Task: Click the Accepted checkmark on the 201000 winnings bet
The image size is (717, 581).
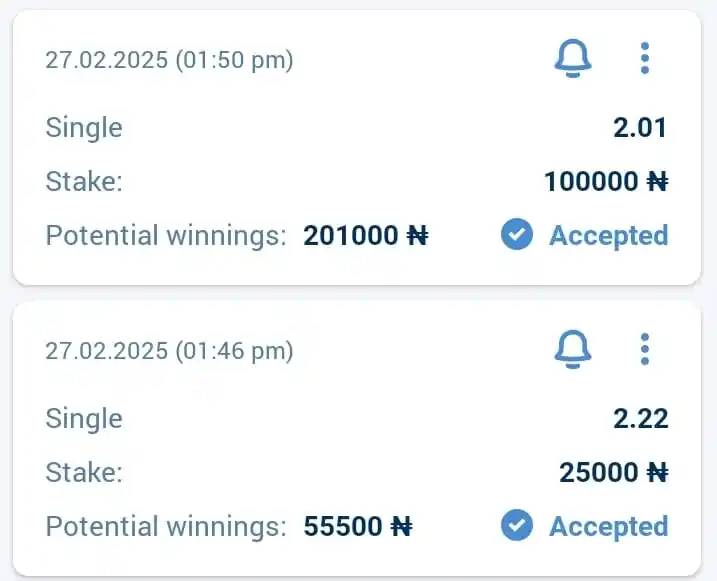Action: click(x=517, y=235)
